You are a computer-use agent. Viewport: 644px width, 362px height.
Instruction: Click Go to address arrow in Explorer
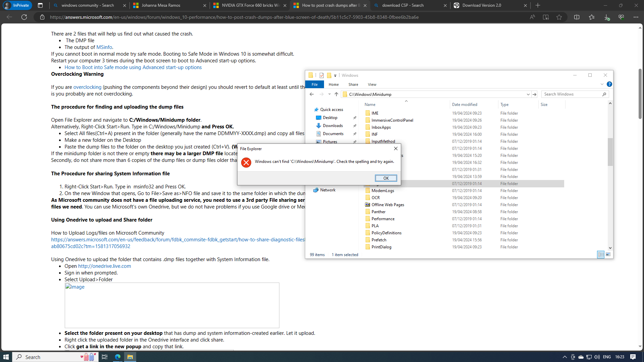535,94
